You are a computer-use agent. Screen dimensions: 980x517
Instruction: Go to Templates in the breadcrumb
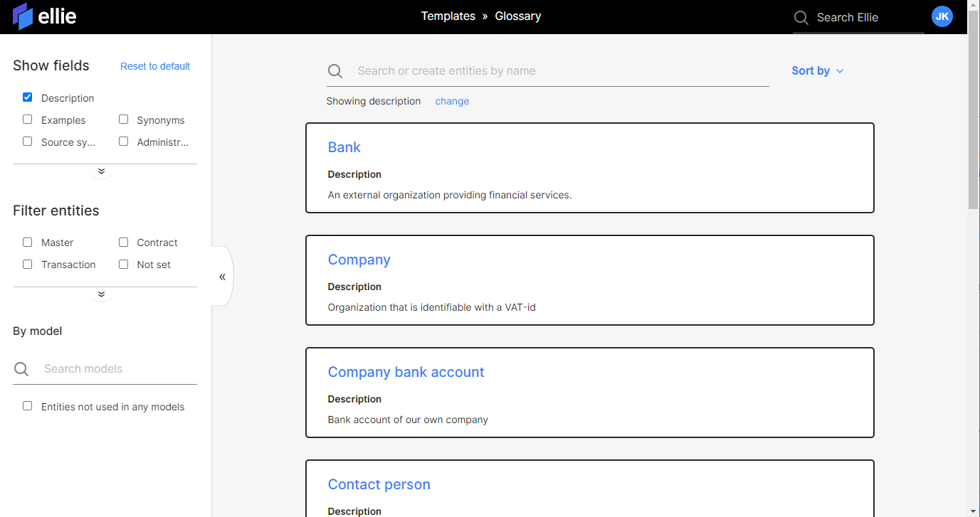tap(448, 16)
